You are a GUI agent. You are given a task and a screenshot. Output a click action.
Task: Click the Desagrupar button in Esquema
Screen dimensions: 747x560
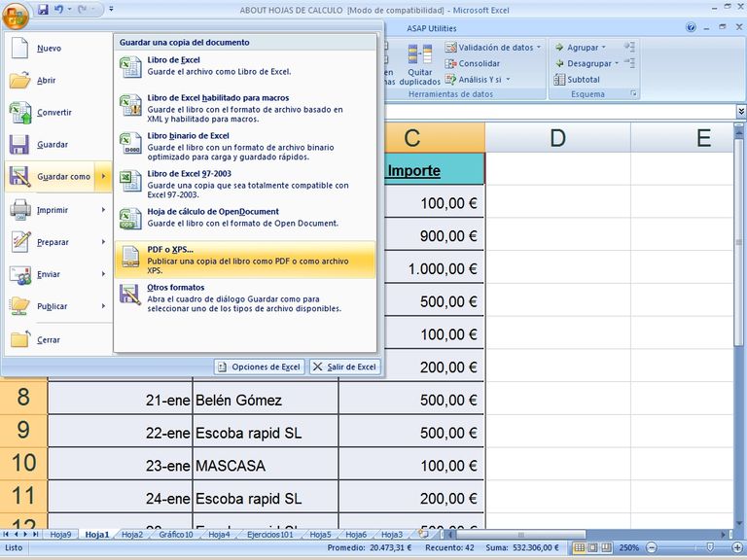(x=583, y=63)
